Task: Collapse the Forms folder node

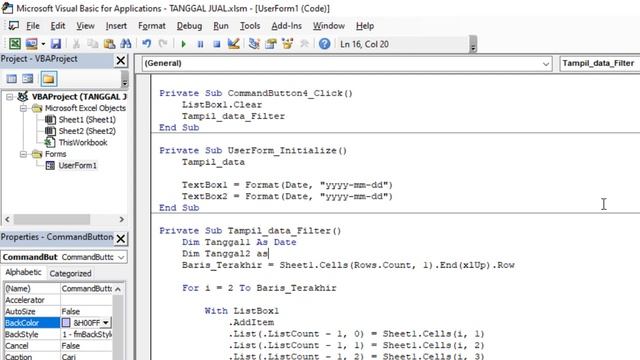Action: (23, 154)
